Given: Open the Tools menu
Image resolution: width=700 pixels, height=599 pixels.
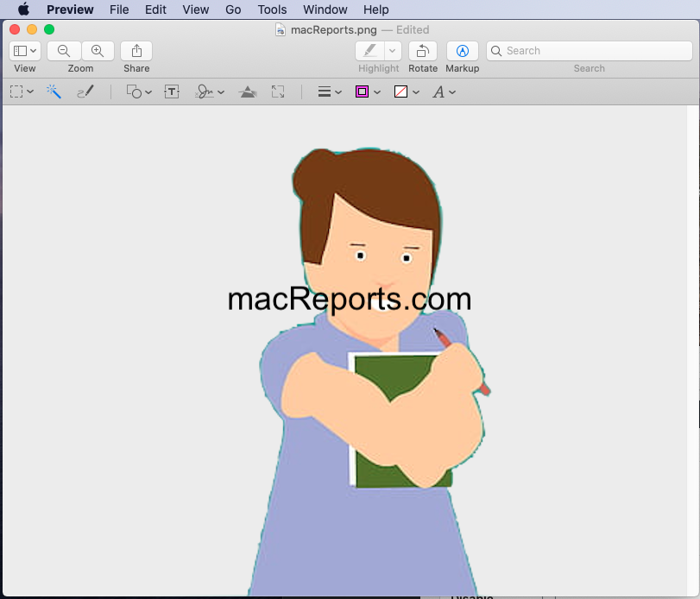Looking at the screenshot, I should tap(272, 9).
